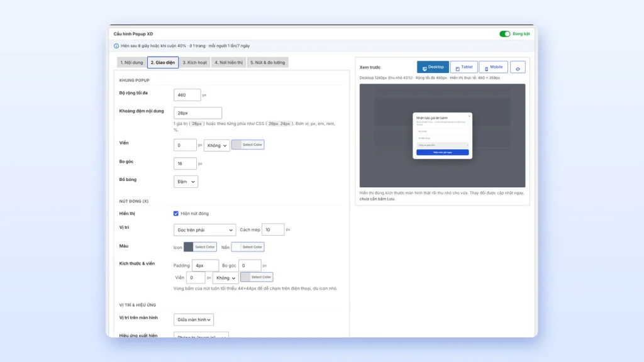Click the close button "Padding" field

[205, 266]
